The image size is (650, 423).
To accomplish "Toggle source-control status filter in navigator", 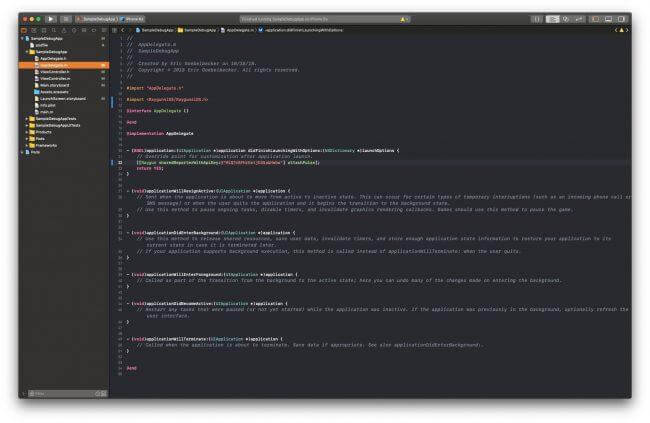I will click(x=104, y=394).
